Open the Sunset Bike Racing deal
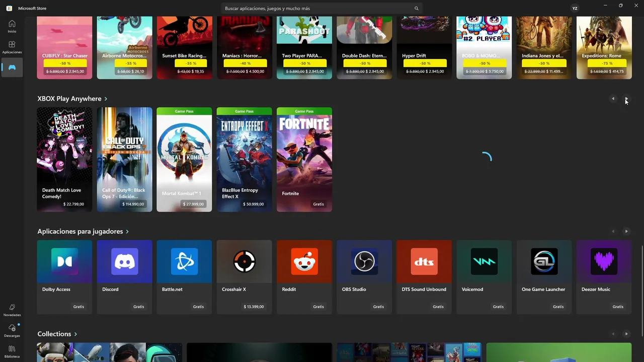 184,48
